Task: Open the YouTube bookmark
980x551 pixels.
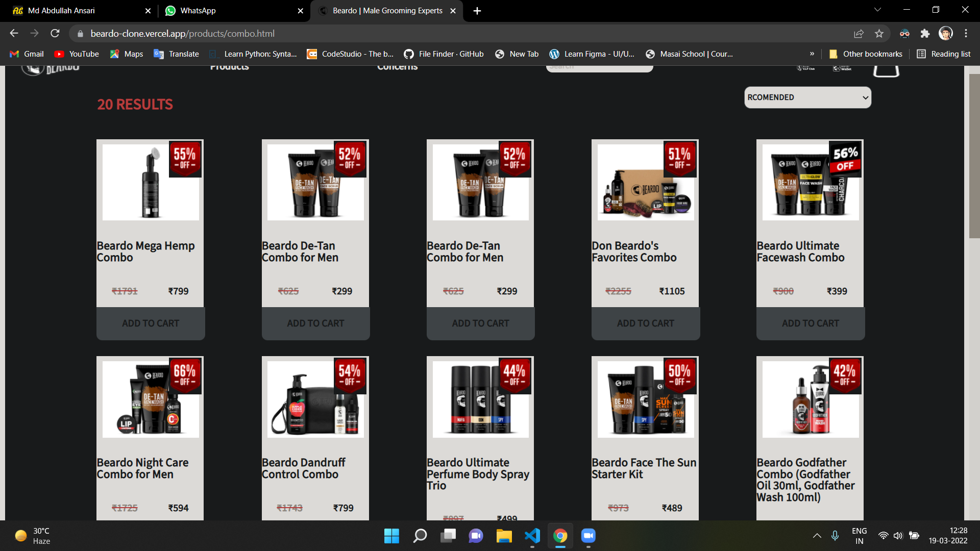Action: 77,54
